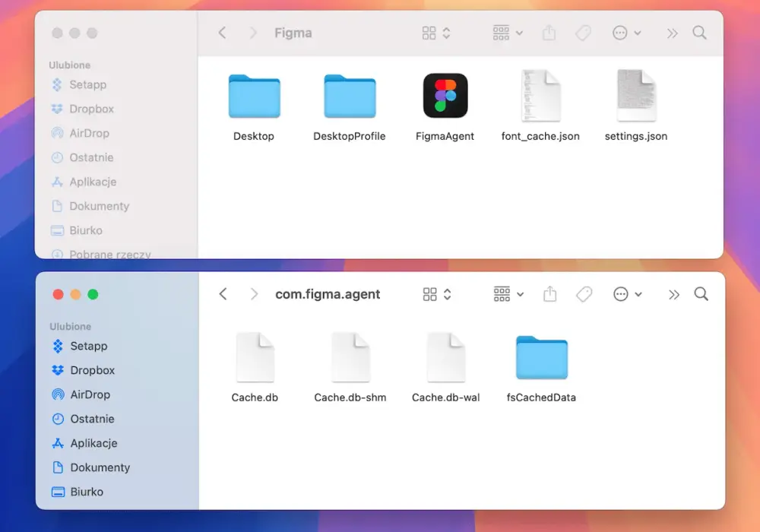Screen dimensions: 760x532
Task: Go forward in com.figma.agent window
Action: coord(254,293)
